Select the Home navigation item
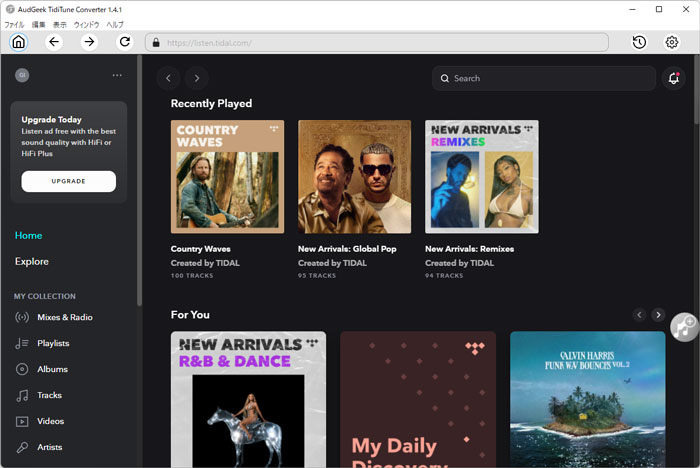 tap(29, 235)
